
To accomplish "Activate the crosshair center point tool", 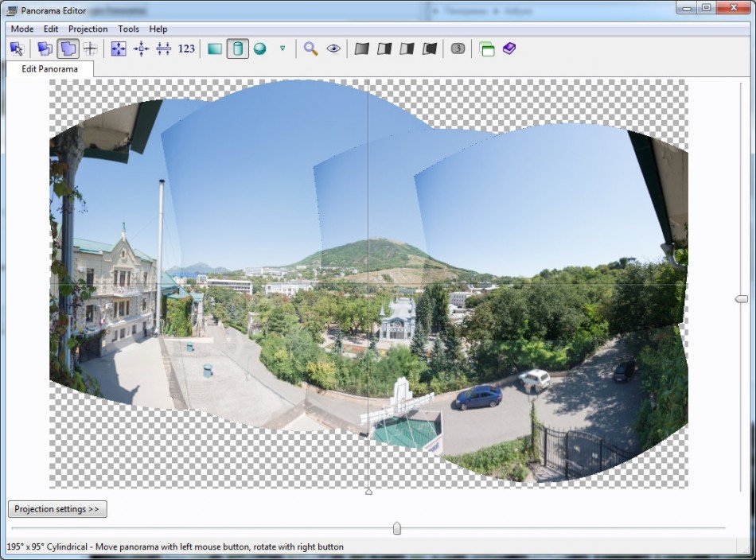I will pos(90,49).
